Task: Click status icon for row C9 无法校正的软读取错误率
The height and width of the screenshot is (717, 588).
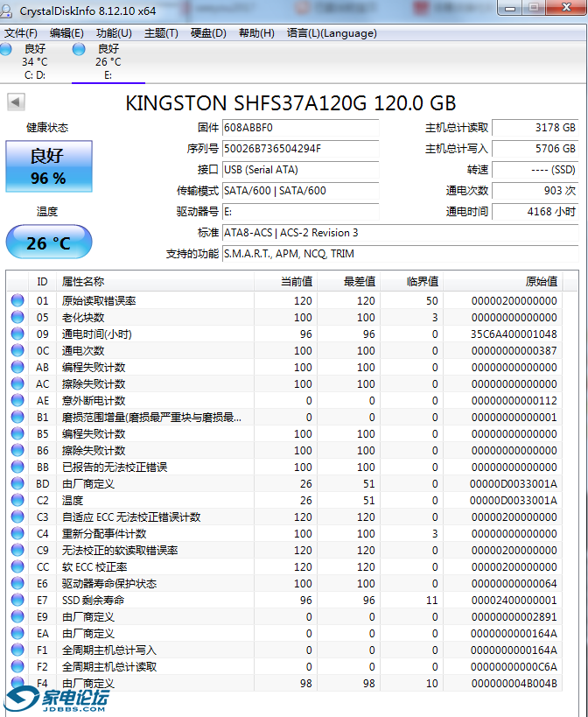Action: [x=17, y=550]
